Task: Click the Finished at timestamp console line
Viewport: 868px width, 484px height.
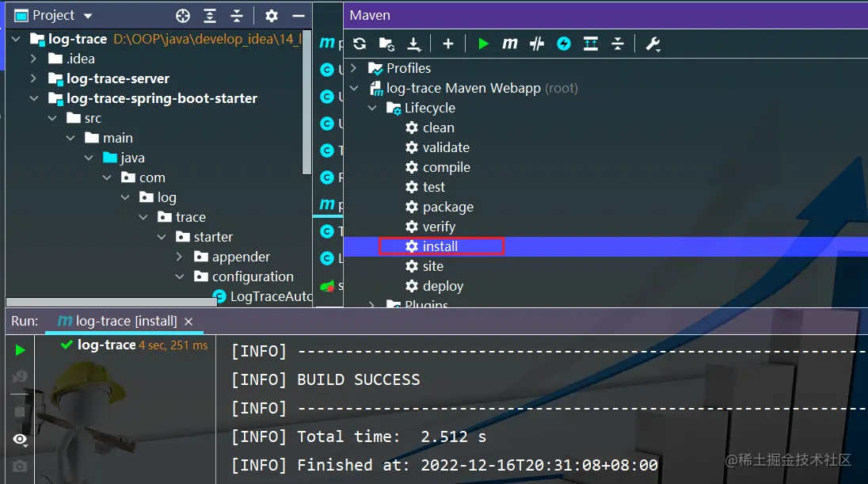Action: click(x=444, y=465)
